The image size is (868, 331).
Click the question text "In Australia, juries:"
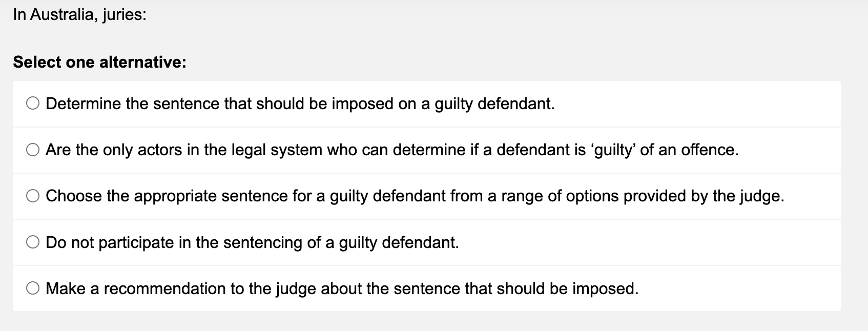point(79,14)
